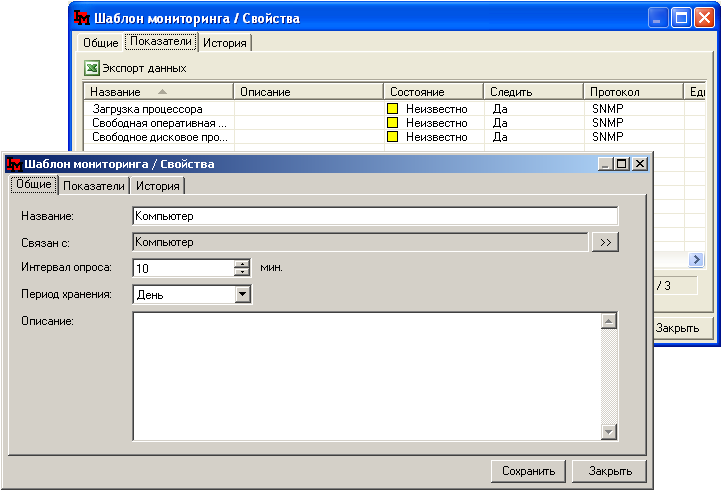Click description scrollbar down arrow
The height and width of the screenshot is (491, 722).
[609, 432]
